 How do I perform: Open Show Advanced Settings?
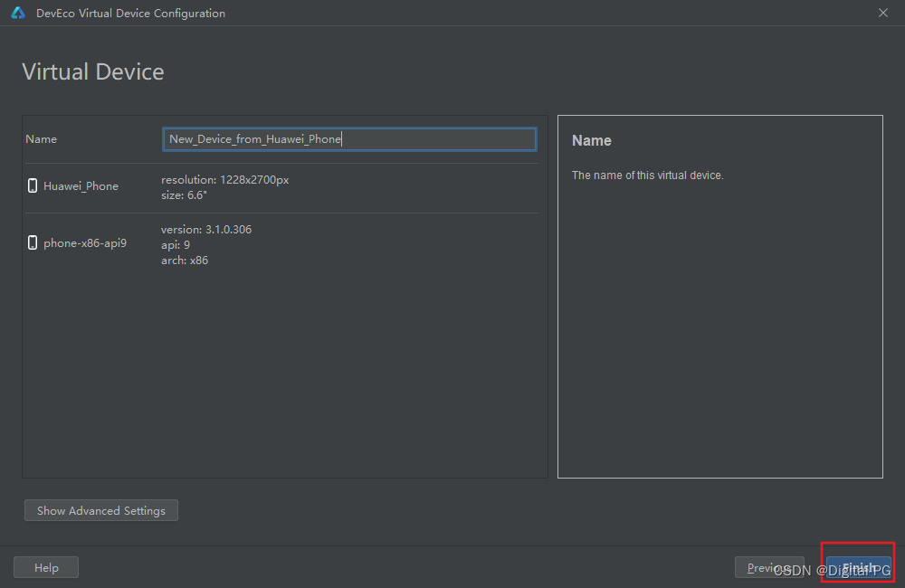click(x=101, y=511)
